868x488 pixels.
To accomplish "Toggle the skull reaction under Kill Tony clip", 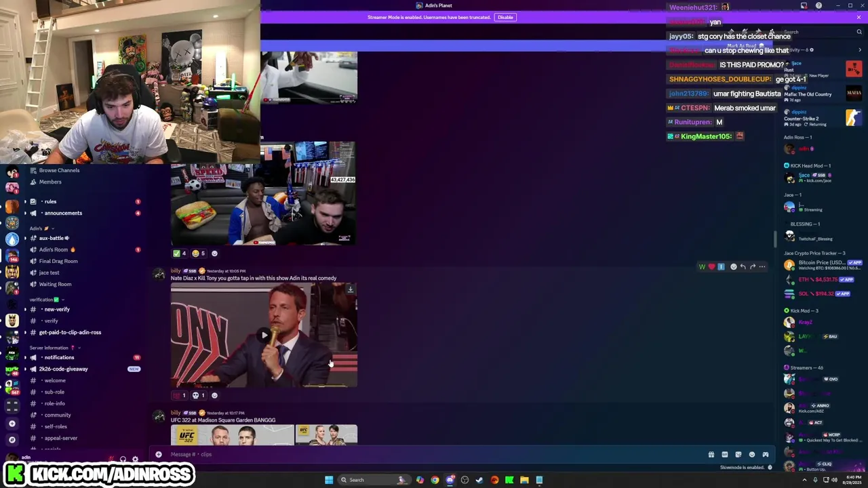I will point(199,396).
